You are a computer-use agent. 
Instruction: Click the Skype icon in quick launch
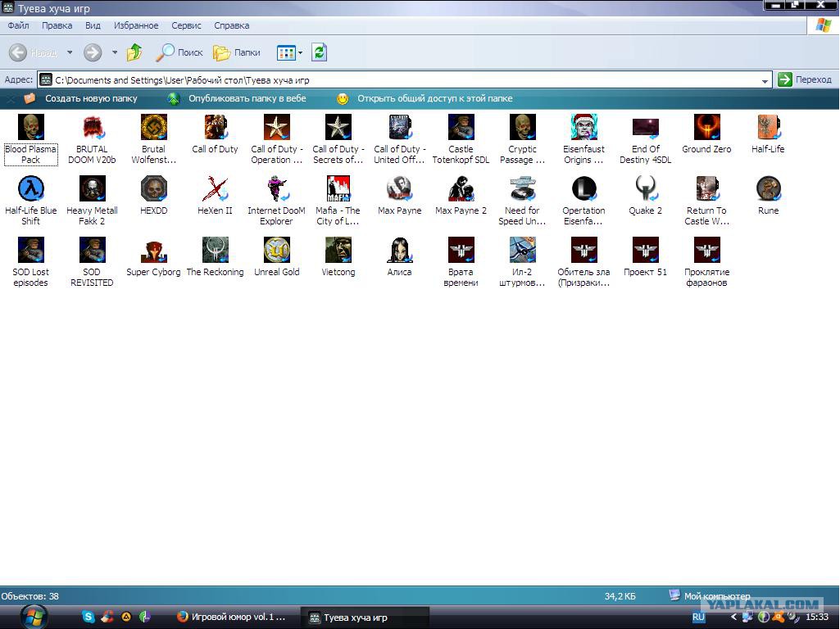(x=89, y=617)
